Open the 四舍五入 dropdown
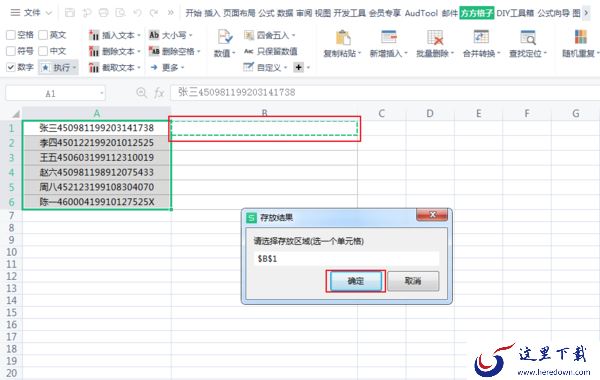Screen dimensions: 600x380 [270, 36]
